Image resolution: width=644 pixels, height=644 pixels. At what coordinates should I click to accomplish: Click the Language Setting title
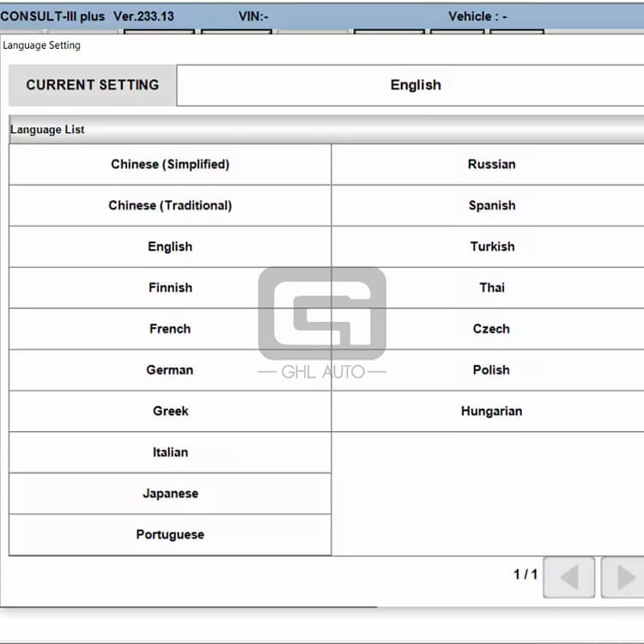pyautogui.click(x=41, y=46)
